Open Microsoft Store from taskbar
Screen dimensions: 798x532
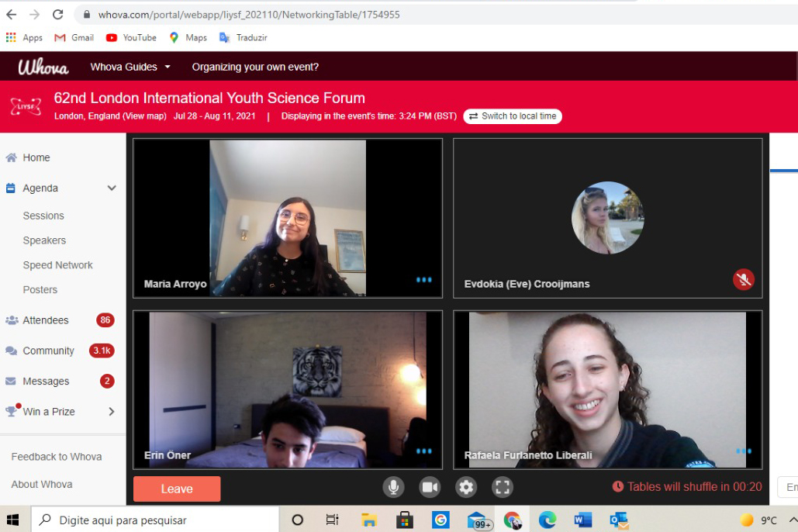pyautogui.click(x=405, y=520)
